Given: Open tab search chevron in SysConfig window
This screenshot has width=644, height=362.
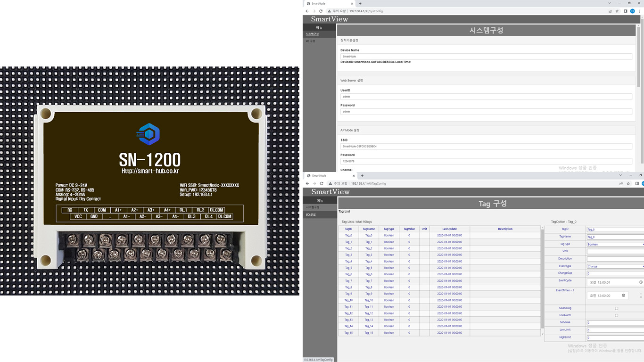Looking at the screenshot, I should 610,3.
